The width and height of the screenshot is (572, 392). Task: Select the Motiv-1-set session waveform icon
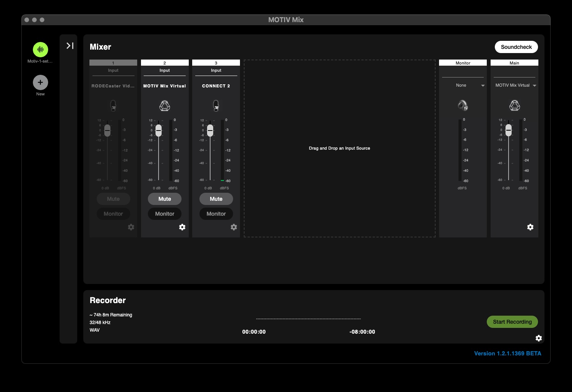[41, 50]
